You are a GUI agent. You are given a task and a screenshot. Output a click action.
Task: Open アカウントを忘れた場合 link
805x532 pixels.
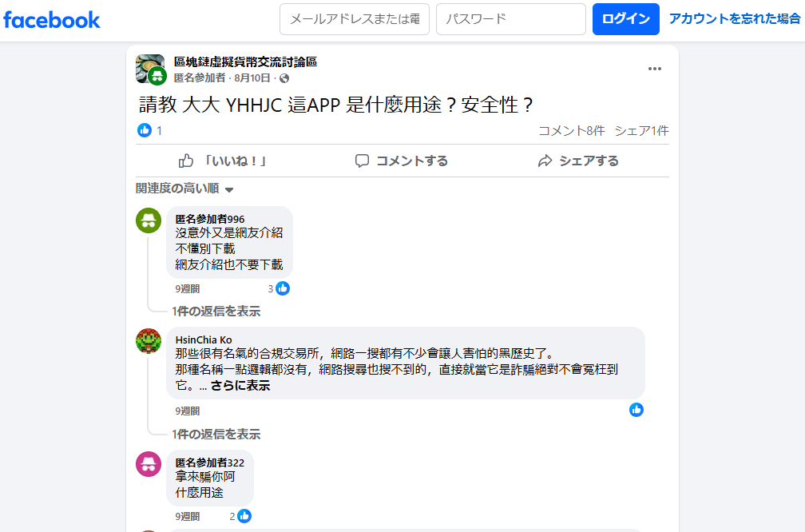click(735, 19)
